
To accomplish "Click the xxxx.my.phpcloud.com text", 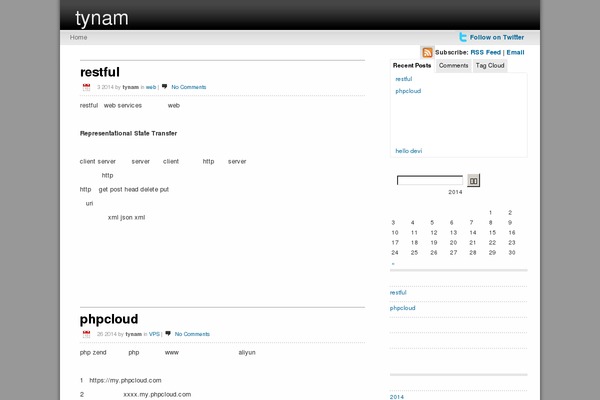I will (157, 394).
